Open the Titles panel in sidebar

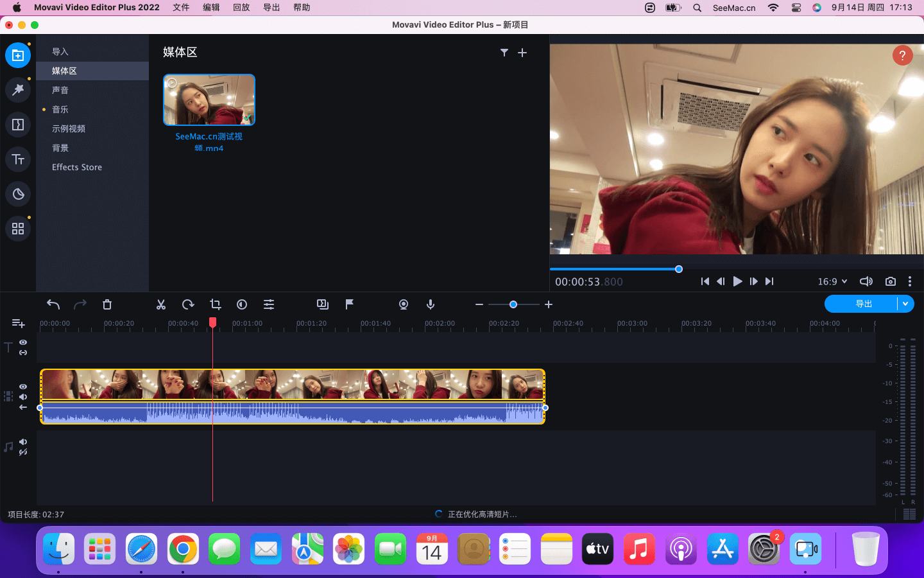tap(18, 159)
